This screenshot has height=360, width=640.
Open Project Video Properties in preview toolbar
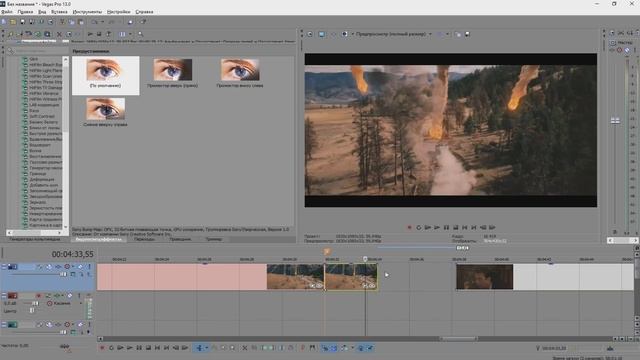tap(310, 34)
